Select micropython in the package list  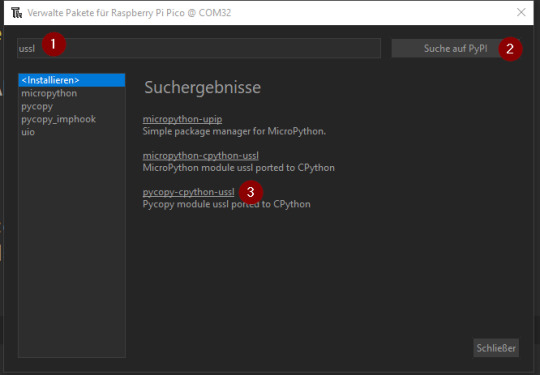49,93
